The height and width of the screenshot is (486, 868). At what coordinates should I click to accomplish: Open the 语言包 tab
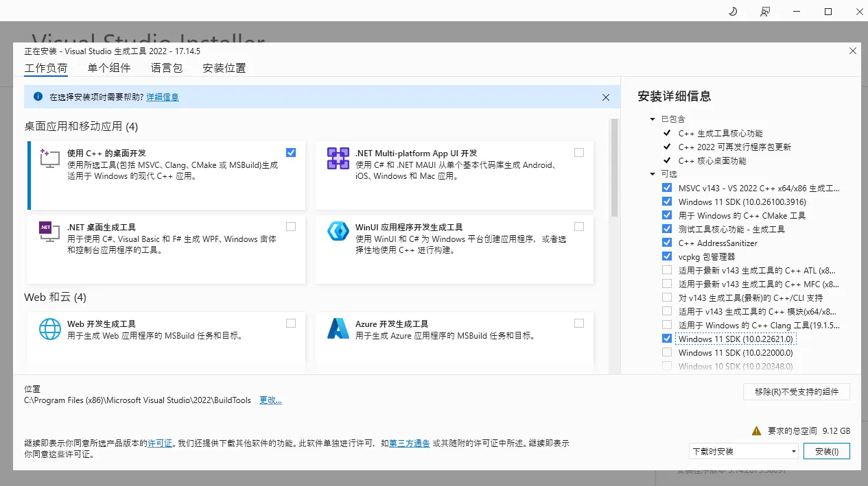pos(167,68)
